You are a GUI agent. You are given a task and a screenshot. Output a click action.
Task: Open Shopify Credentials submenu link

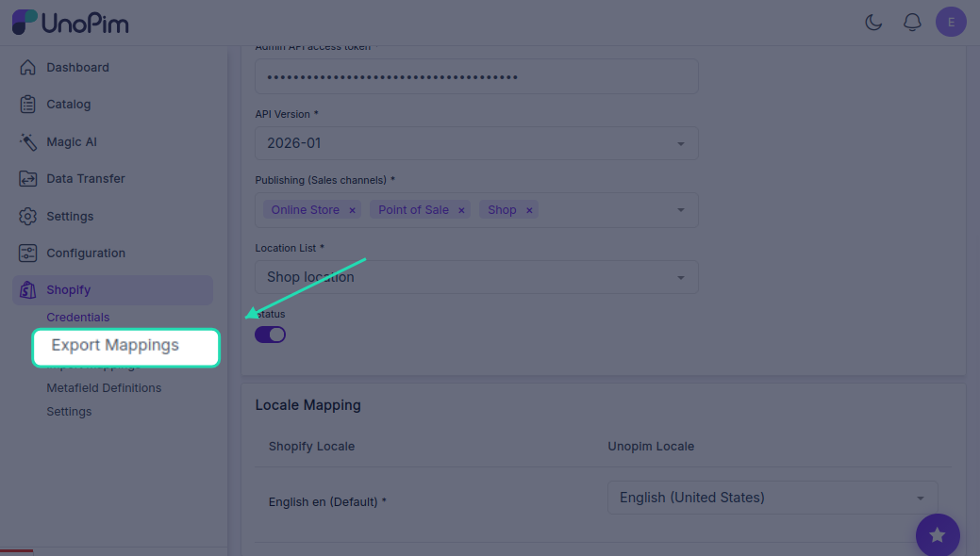78,318
